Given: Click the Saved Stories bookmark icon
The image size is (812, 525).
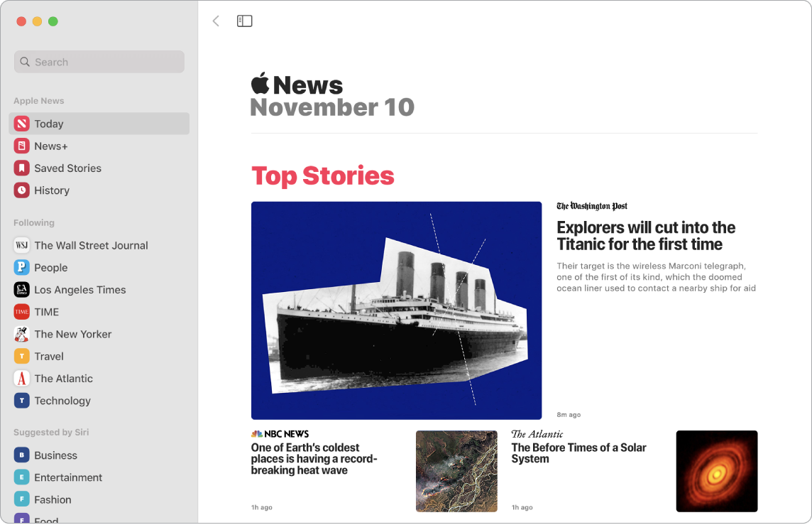Looking at the screenshot, I should 21,168.
